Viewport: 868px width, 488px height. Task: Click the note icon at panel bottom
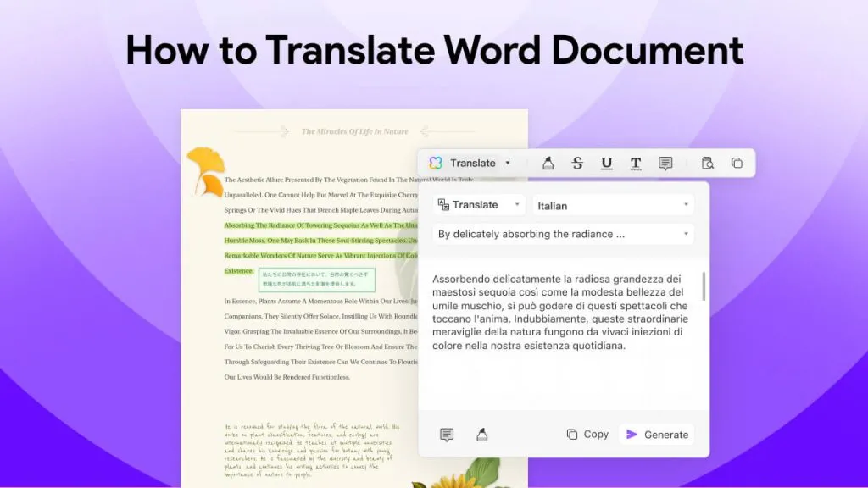point(447,435)
